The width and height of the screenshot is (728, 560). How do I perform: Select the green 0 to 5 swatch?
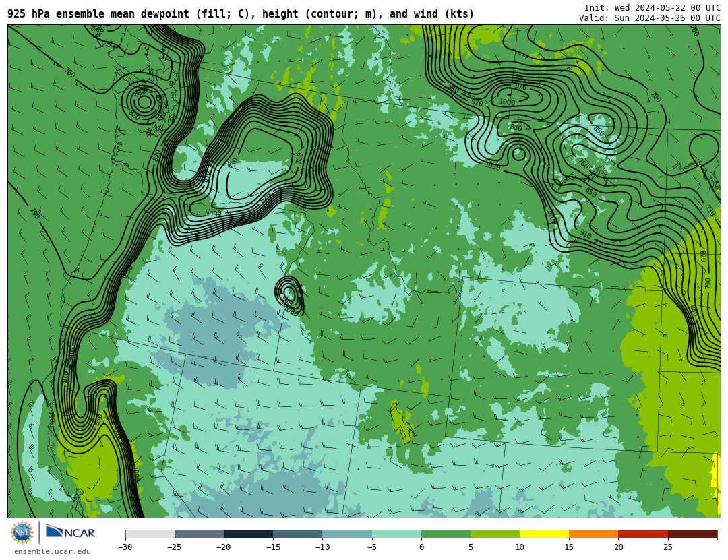pos(446,534)
